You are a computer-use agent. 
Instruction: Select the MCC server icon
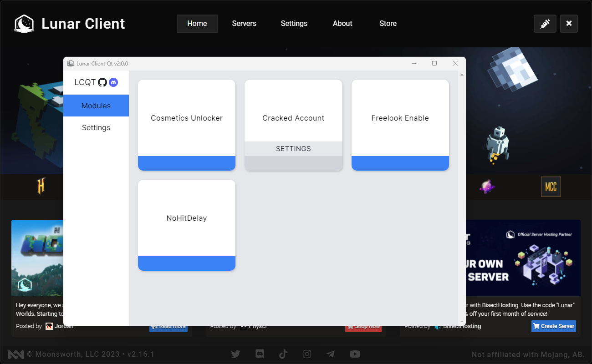(551, 187)
